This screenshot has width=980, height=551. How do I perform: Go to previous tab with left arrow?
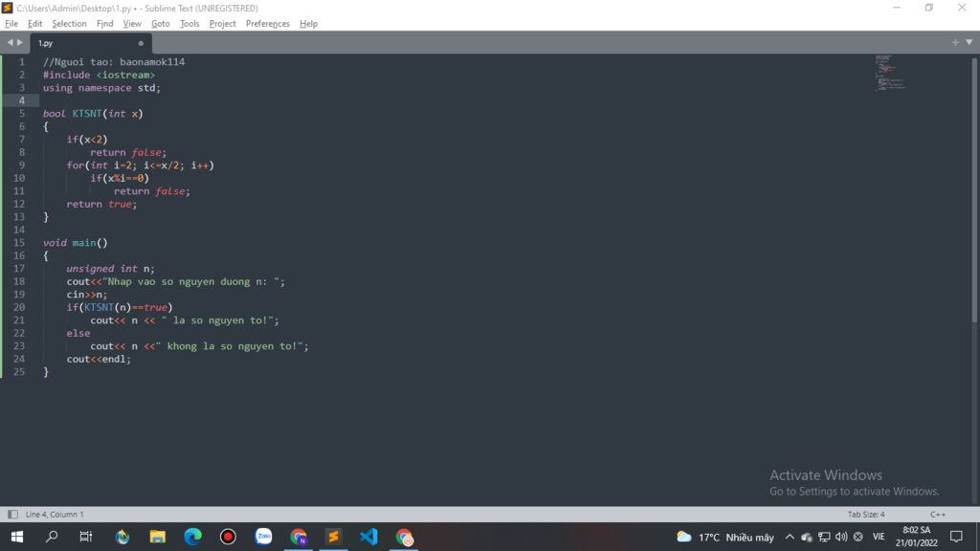[10, 42]
